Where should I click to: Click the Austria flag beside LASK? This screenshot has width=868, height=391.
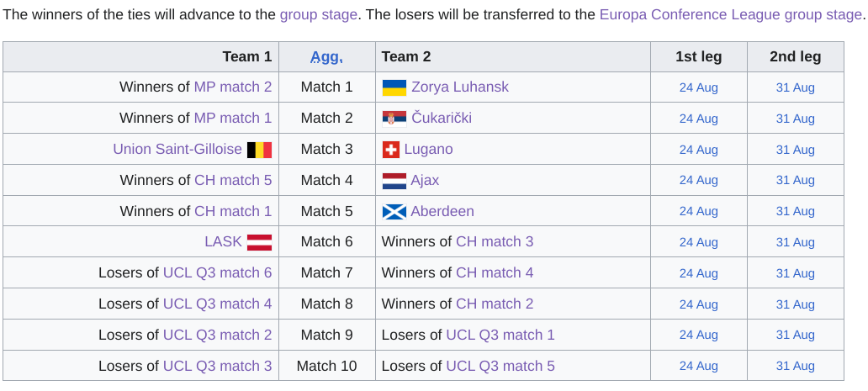point(259,242)
